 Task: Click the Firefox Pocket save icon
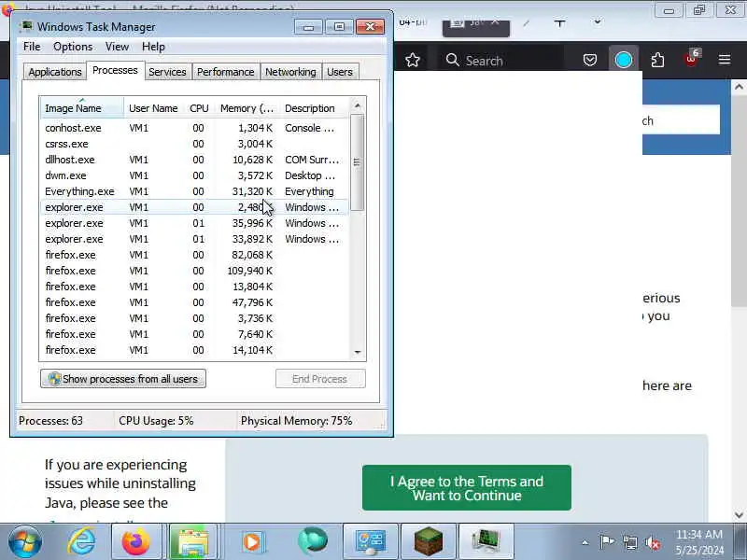click(590, 60)
